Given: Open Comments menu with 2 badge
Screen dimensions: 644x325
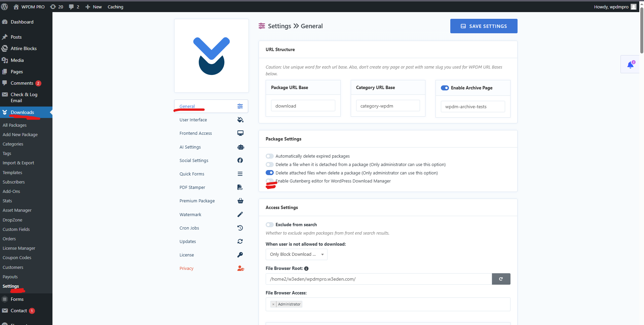Looking at the screenshot, I should [22, 83].
